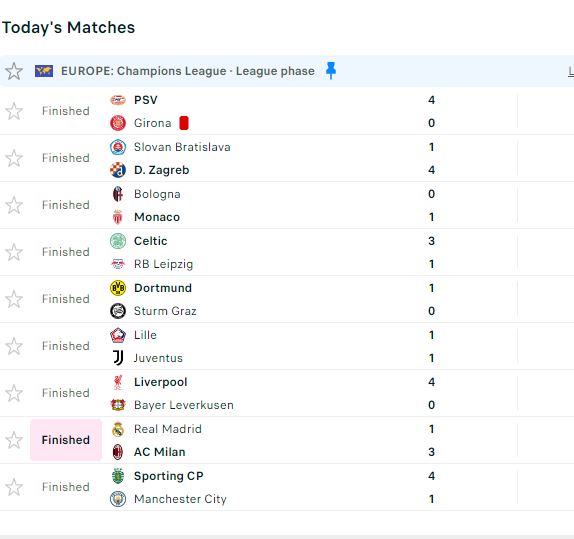Image resolution: width=574 pixels, height=539 pixels.
Task: Open the Real Madrid team name
Action: tap(168, 429)
